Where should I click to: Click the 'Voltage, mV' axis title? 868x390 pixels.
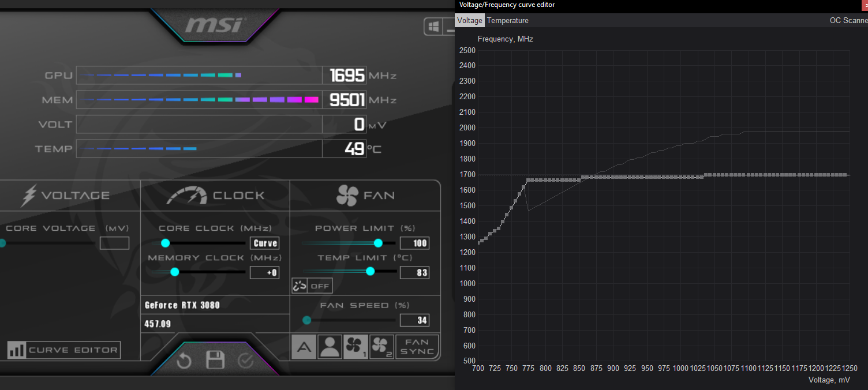[829, 380]
